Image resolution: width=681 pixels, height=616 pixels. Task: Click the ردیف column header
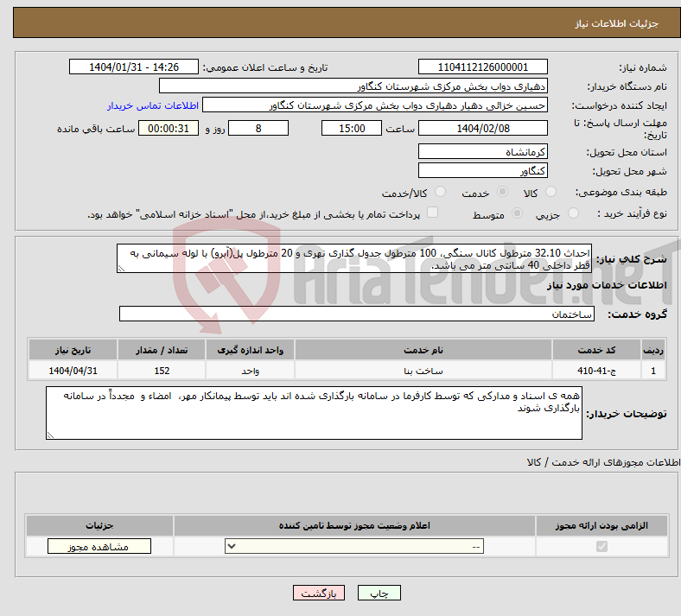pyautogui.click(x=653, y=350)
